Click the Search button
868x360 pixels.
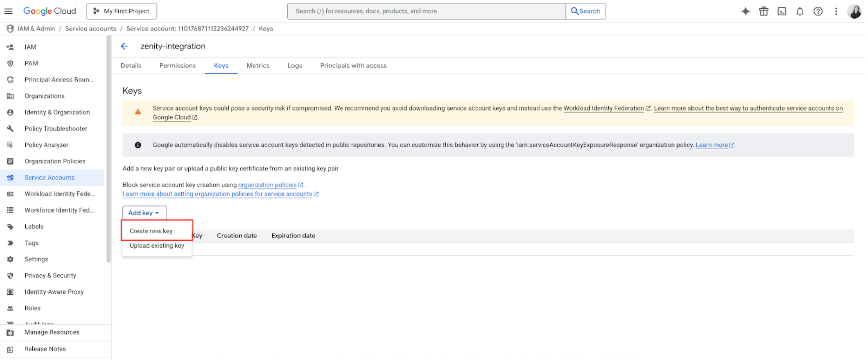pos(585,11)
